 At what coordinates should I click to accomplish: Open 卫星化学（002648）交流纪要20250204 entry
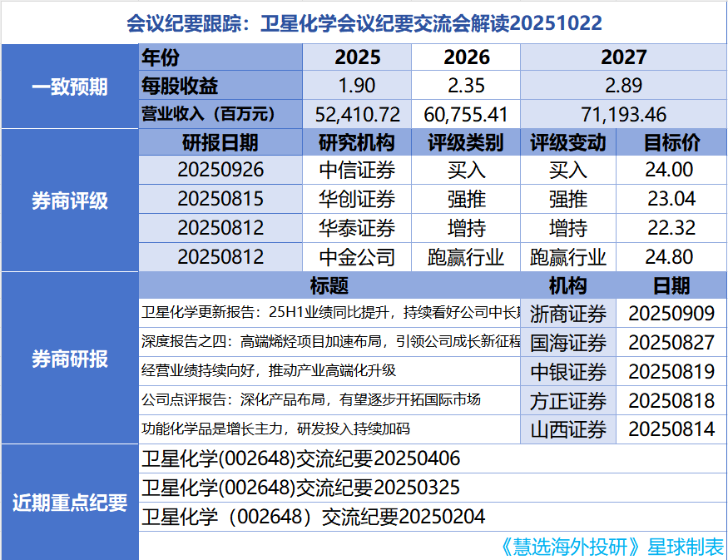click(433, 517)
